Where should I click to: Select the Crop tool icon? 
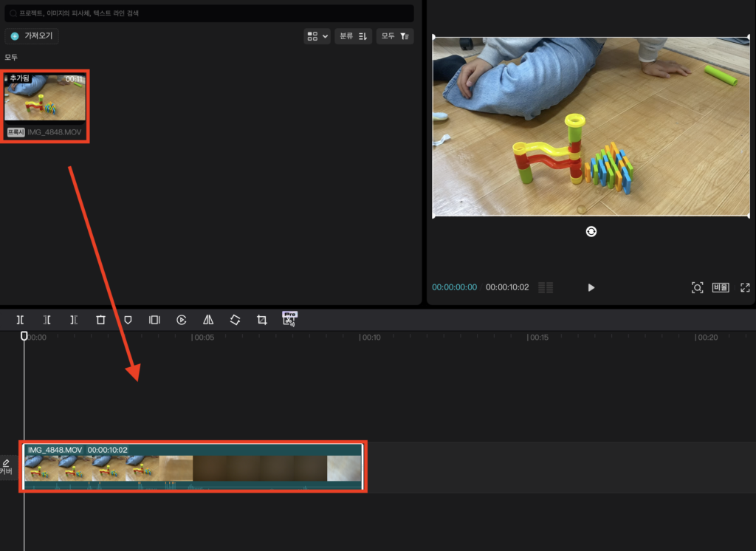tap(262, 320)
